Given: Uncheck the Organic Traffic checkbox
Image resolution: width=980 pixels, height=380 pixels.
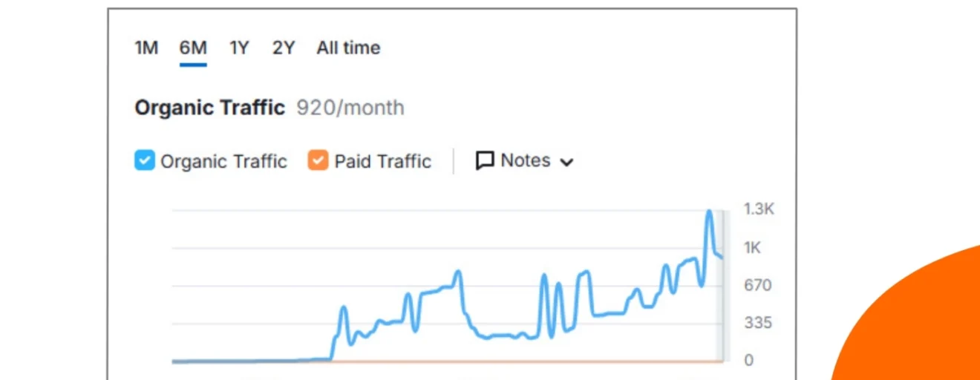Looking at the screenshot, I should pyautogui.click(x=145, y=161).
